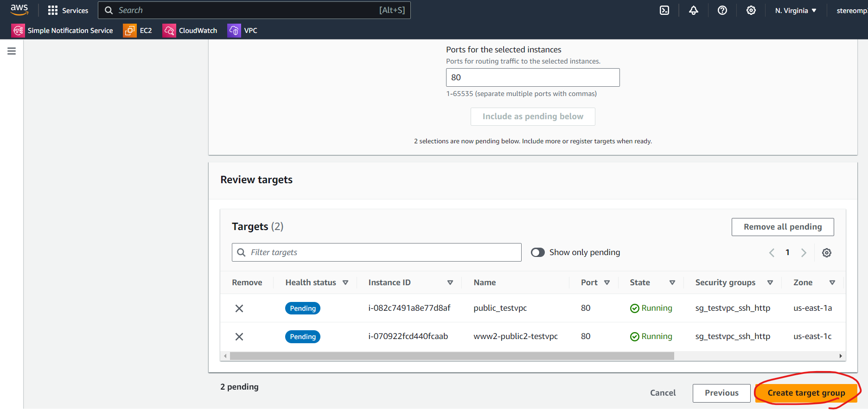Click the AWS console search field

(x=254, y=10)
